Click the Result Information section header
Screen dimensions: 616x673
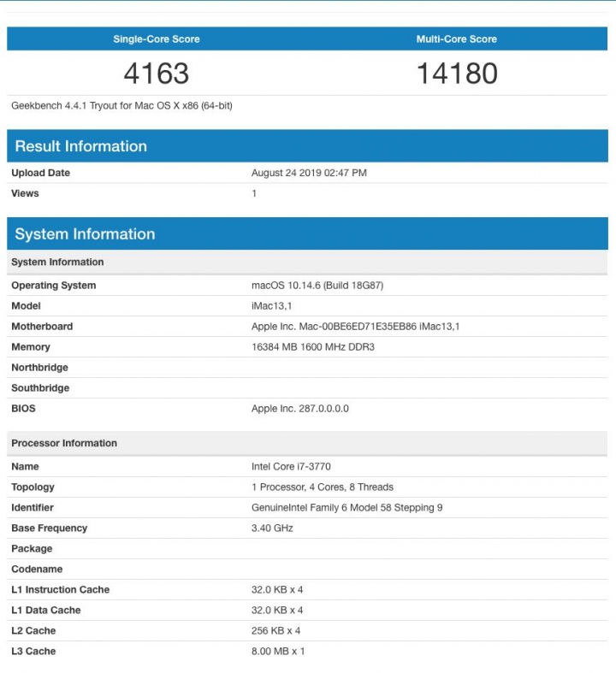coord(307,146)
